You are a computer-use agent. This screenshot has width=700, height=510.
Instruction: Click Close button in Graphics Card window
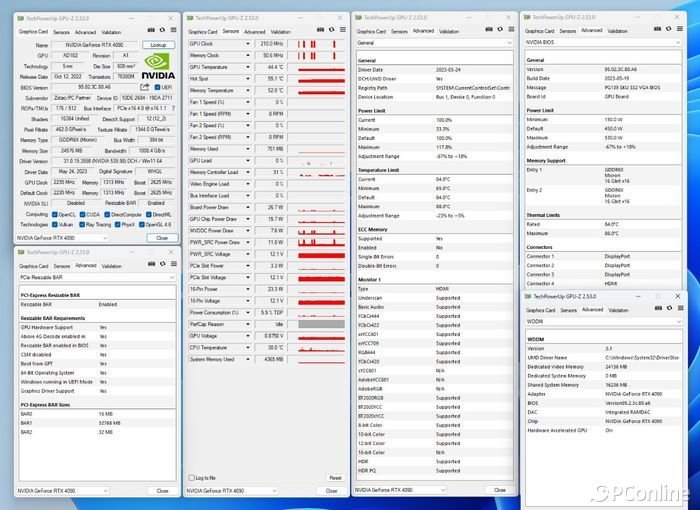point(162,238)
